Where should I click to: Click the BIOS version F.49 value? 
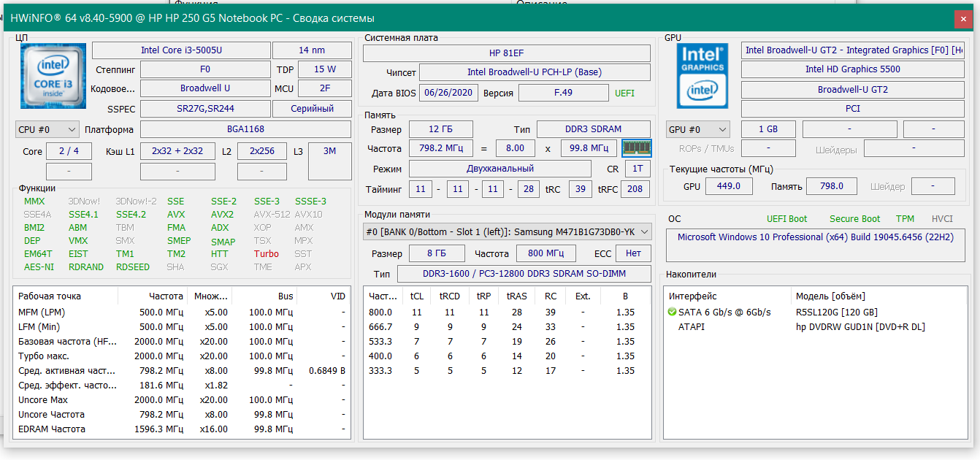[x=563, y=93]
